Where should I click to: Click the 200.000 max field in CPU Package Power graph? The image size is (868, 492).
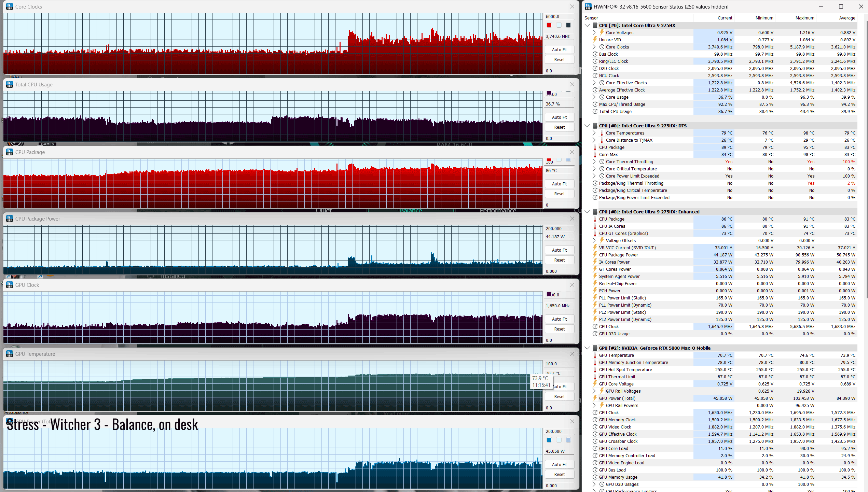click(x=559, y=228)
